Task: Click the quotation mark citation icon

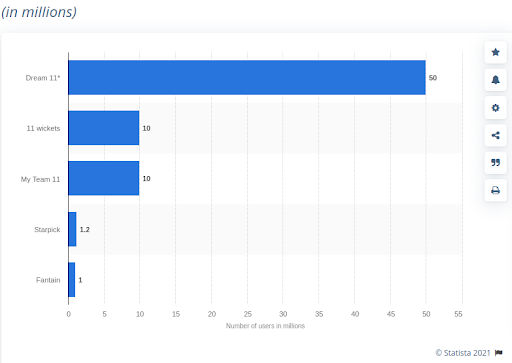Action: 495,163
